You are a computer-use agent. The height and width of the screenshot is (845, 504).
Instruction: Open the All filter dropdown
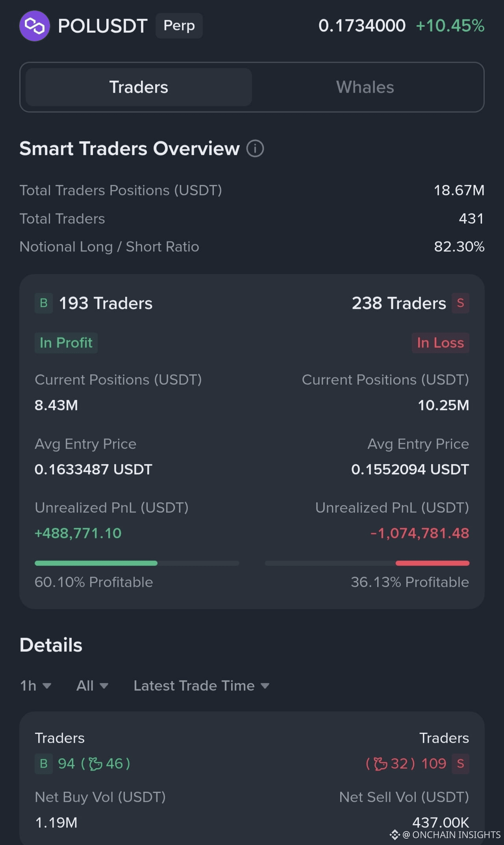tap(93, 686)
